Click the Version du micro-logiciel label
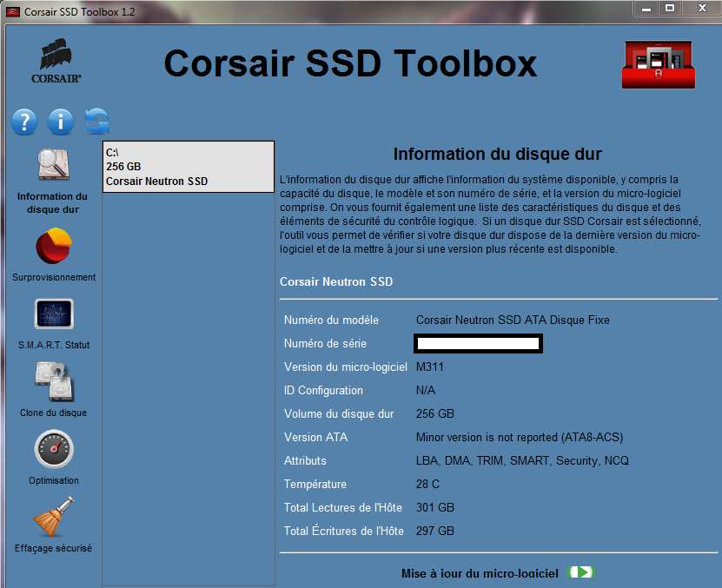Image resolution: width=722 pixels, height=588 pixels. (x=345, y=367)
